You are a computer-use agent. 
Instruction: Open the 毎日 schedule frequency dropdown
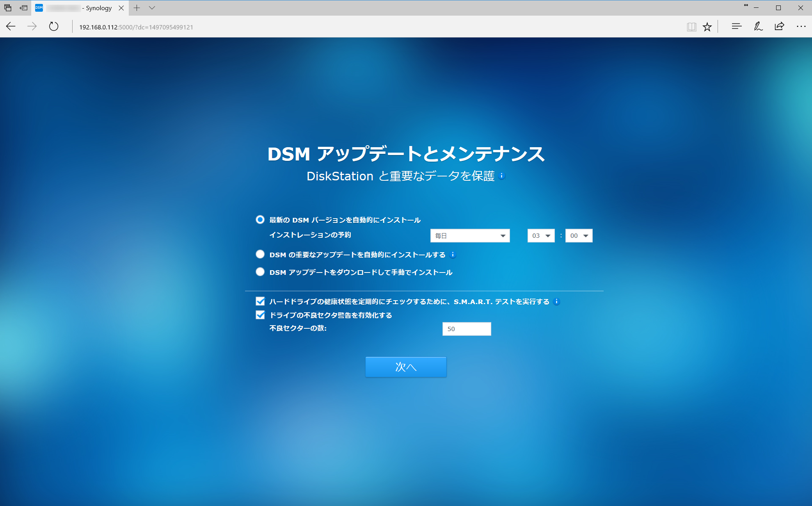tap(470, 236)
